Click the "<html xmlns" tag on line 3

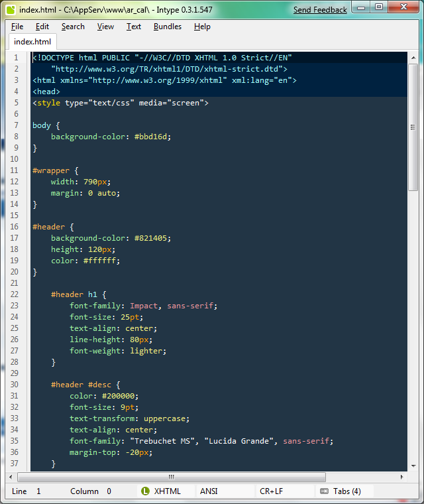(58, 80)
